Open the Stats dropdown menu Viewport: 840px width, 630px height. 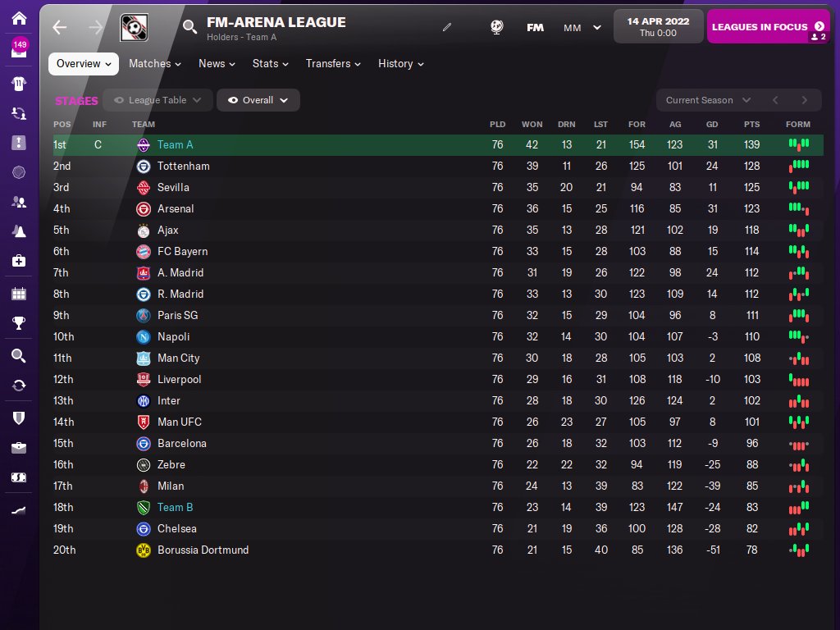click(x=270, y=64)
